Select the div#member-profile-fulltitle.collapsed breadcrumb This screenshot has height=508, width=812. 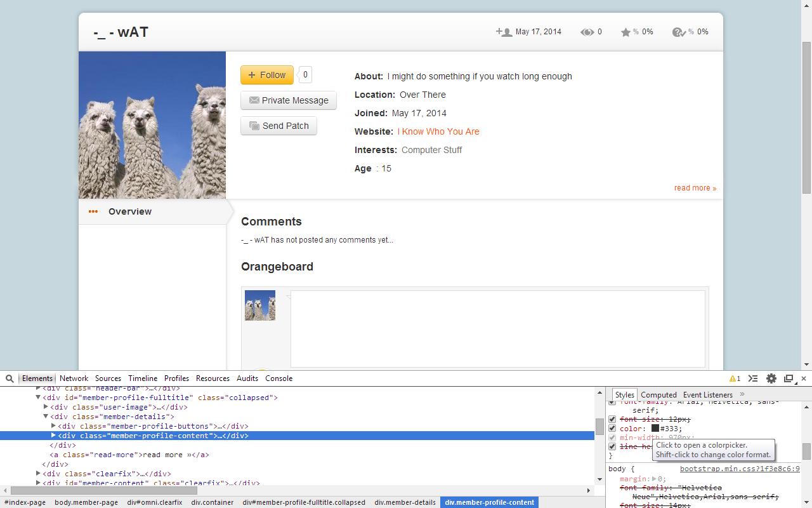point(304,502)
